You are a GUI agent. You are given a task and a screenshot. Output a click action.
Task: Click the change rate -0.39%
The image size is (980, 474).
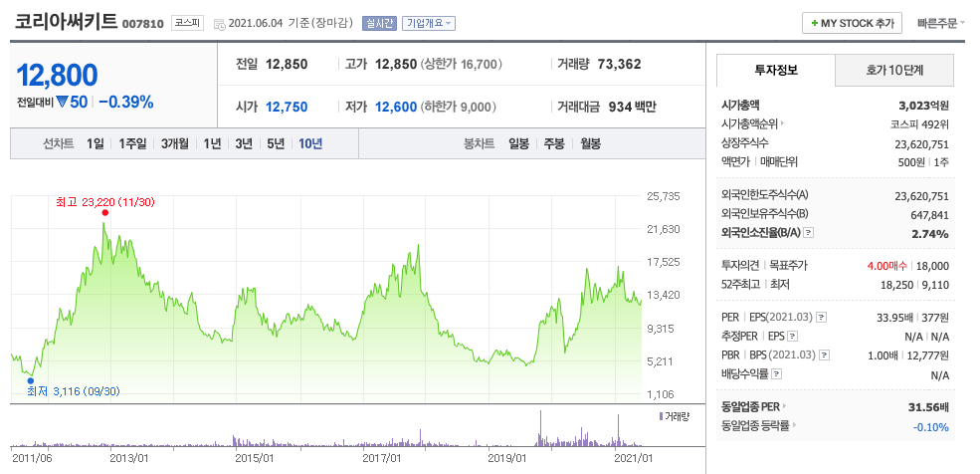126,102
